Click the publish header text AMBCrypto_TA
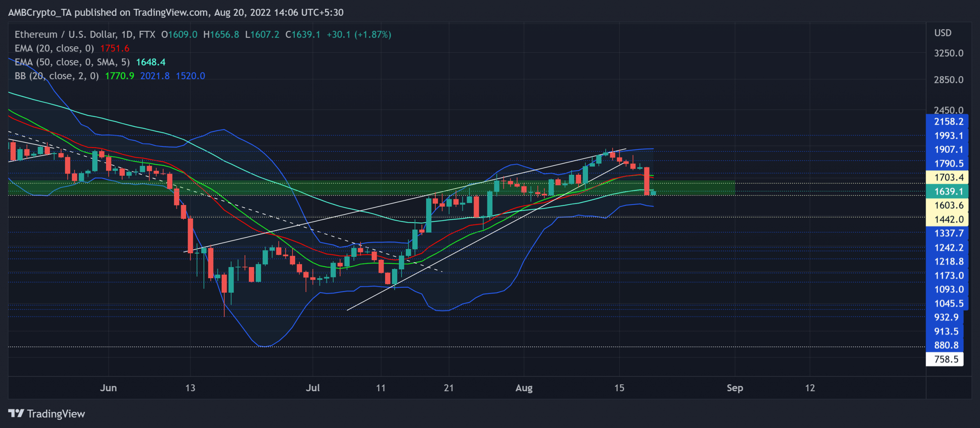Viewport: 980px width, 428px height. tap(40, 13)
